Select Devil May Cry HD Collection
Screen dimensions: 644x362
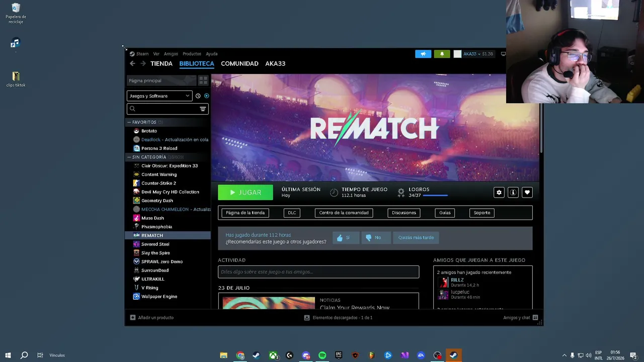pyautogui.click(x=170, y=192)
